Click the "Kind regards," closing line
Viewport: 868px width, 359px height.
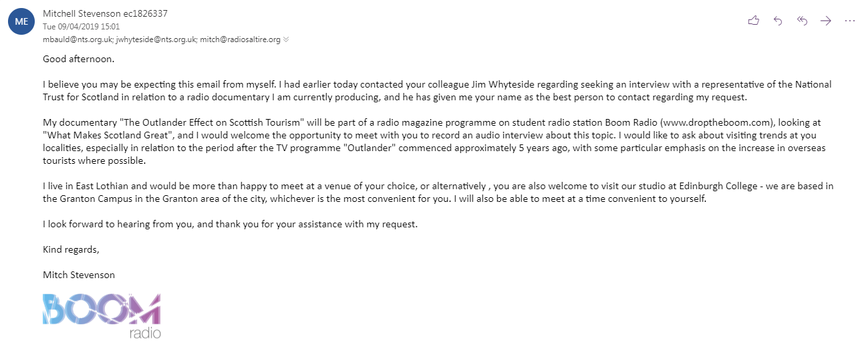tap(71, 249)
